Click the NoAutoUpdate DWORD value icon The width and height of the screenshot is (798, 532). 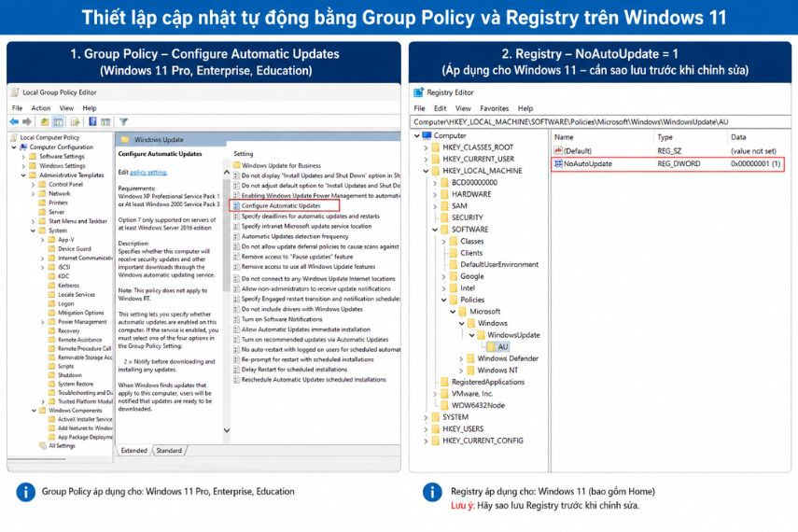pos(558,163)
